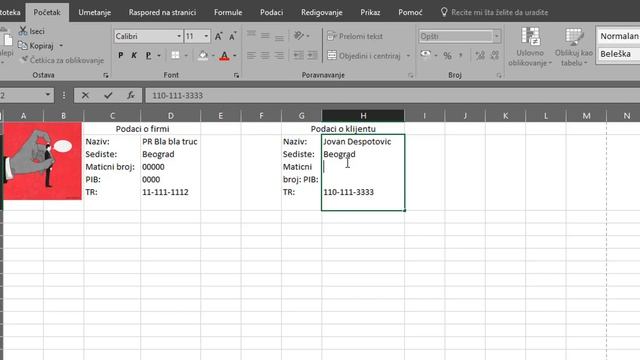Click the fill color paint bucket
Viewport: 640px width, 360px height.
click(203, 55)
